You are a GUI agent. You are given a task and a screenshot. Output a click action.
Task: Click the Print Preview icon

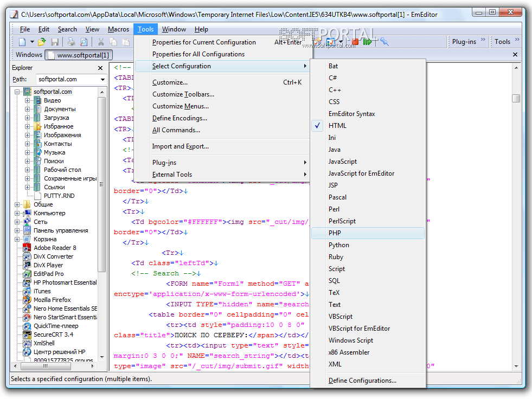pos(84,42)
